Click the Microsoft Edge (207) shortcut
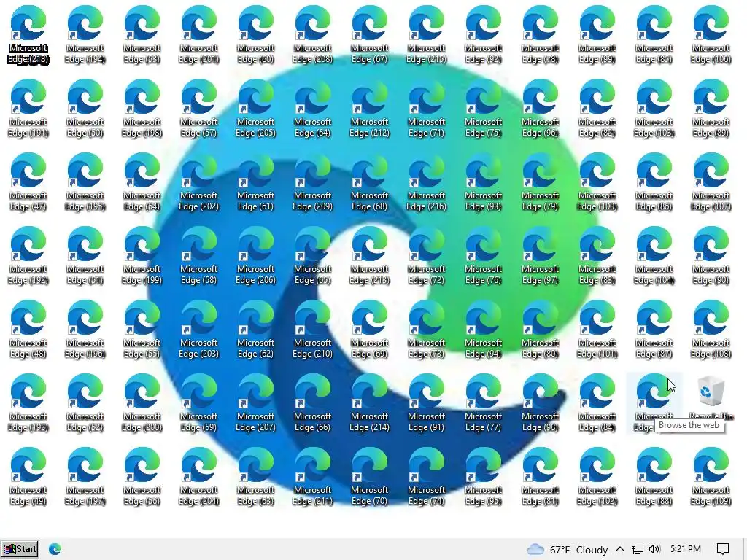The height and width of the screenshot is (560, 747). pos(256,402)
